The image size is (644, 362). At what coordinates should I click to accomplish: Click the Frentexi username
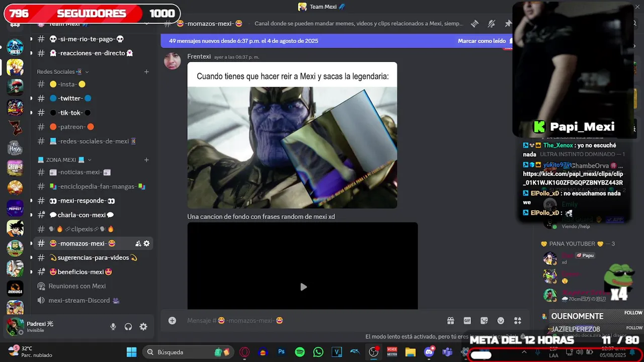coord(199,57)
